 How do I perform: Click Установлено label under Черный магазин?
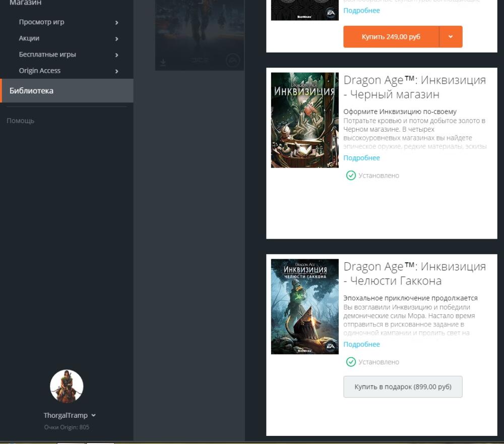[379, 176]
